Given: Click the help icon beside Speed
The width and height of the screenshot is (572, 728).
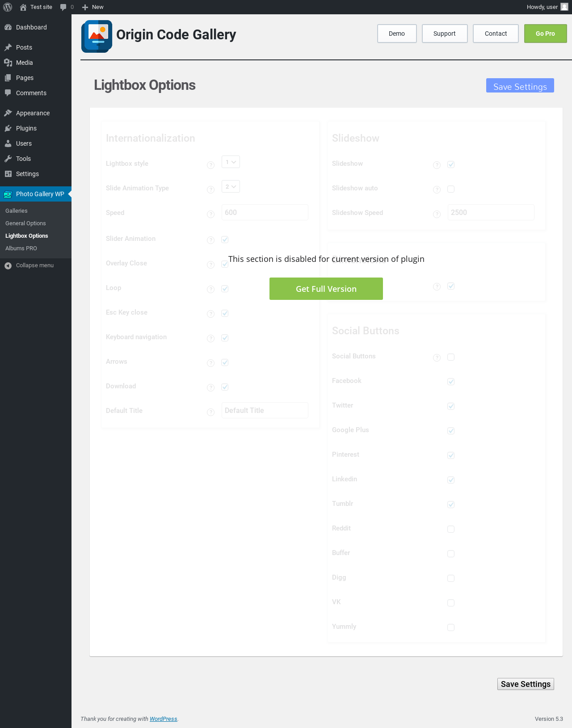Looking at the screenshot, I should pyautogui.click(x=211, y=215).
